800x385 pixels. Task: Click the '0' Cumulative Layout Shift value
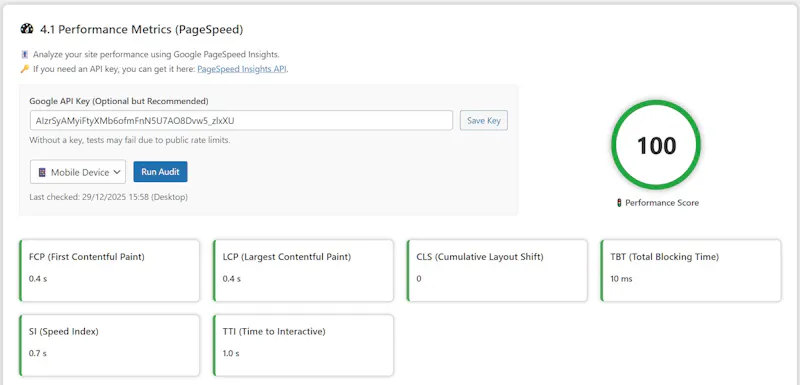pyautogui.click(x=419, y=279)
